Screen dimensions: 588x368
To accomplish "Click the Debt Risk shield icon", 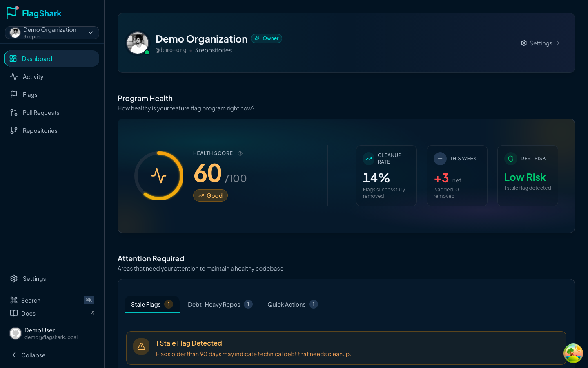I will pyautogui.click(x=510, y=158).
